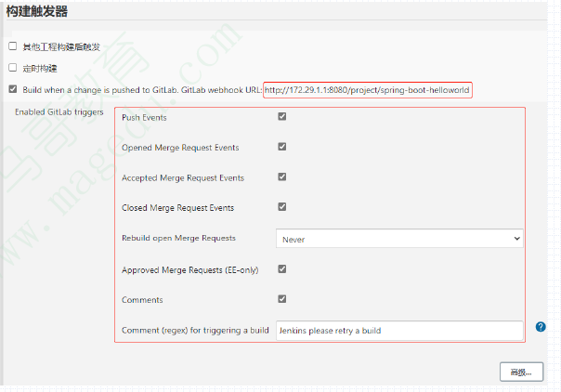
Task: Enable 定时构建 checkbox
Action: (13, 68)
